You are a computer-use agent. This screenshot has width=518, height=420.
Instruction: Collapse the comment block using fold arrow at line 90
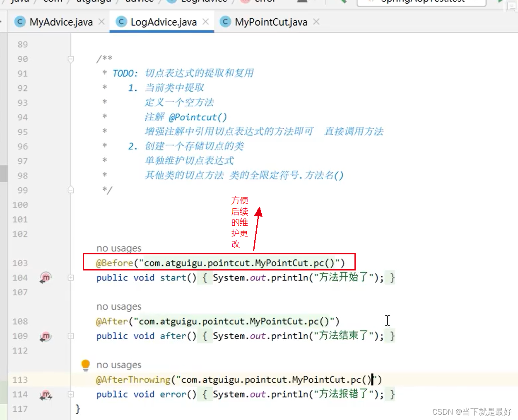coord(71,58)
